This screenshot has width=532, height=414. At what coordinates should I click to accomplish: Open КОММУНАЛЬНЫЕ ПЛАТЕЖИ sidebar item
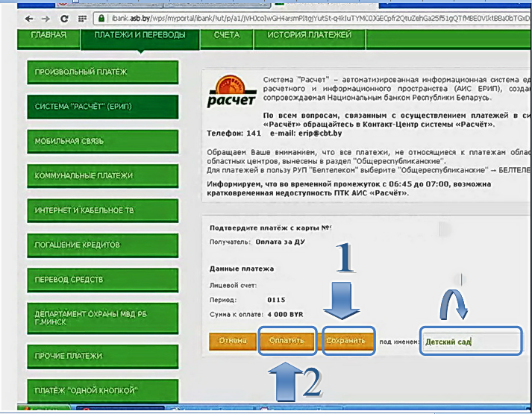click(102, 176)
